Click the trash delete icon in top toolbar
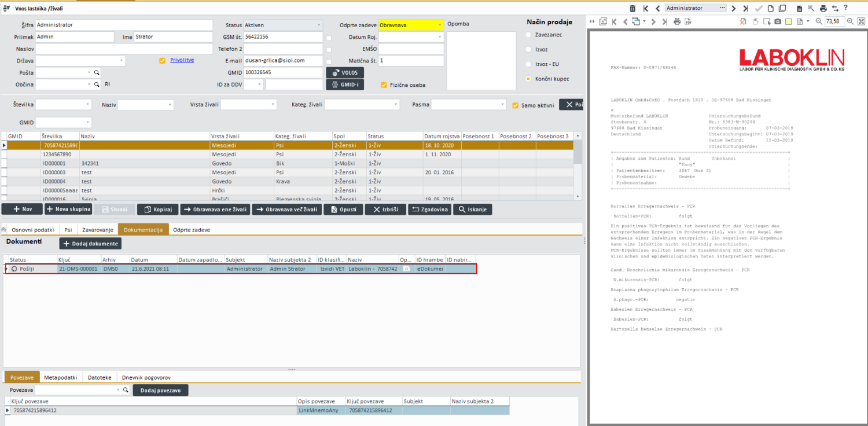 [x=632, y=8]
